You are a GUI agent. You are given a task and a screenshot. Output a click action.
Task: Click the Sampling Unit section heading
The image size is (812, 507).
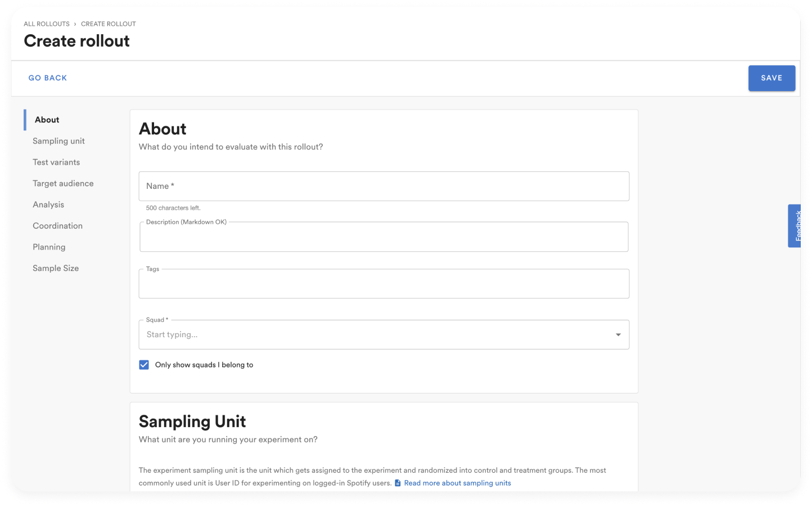pyautogui.click(x=192, y=422)
